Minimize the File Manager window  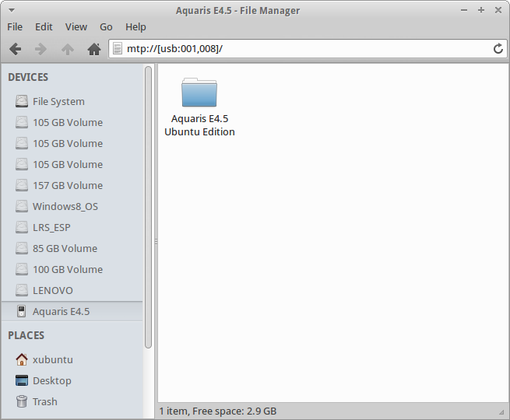464,10
